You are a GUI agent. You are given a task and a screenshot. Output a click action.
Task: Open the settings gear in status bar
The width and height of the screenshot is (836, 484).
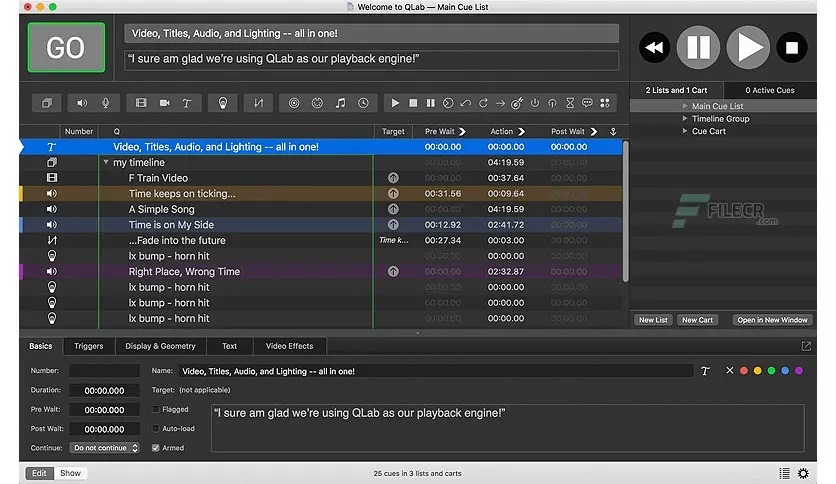[x=802, y=473]
